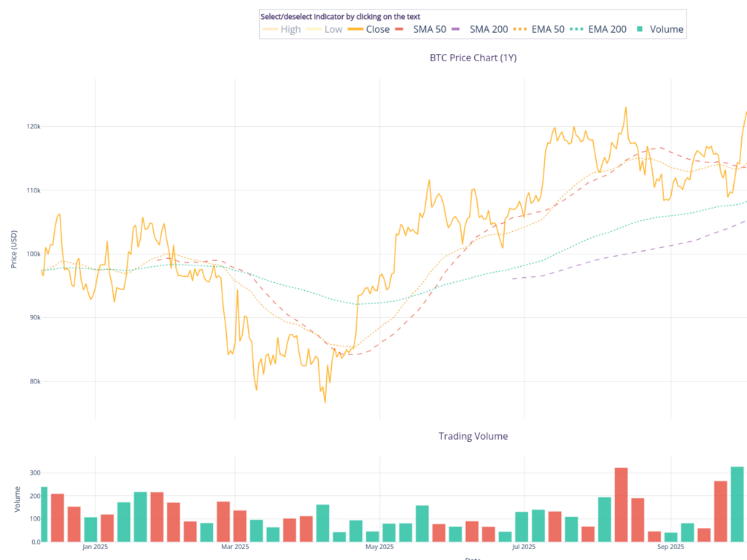
Task: Click the Trading Volume subplot title
Action: [x=473, y=436]
